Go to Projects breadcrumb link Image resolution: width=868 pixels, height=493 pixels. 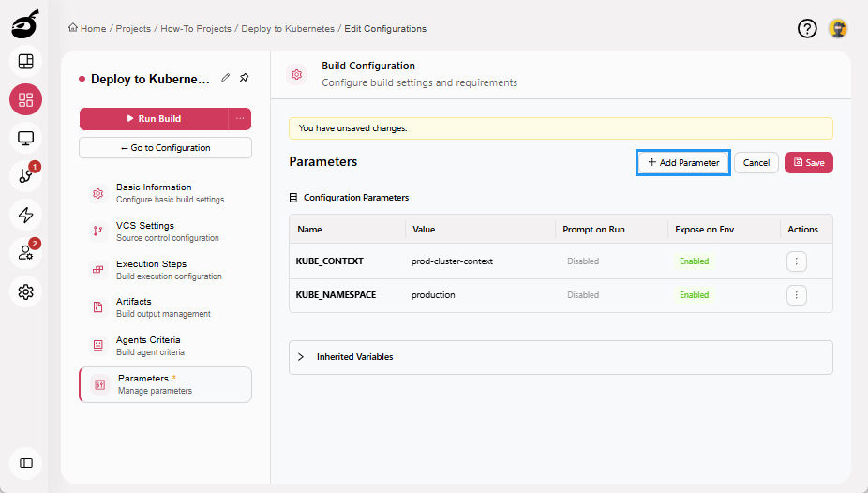(x=133, y=29)
